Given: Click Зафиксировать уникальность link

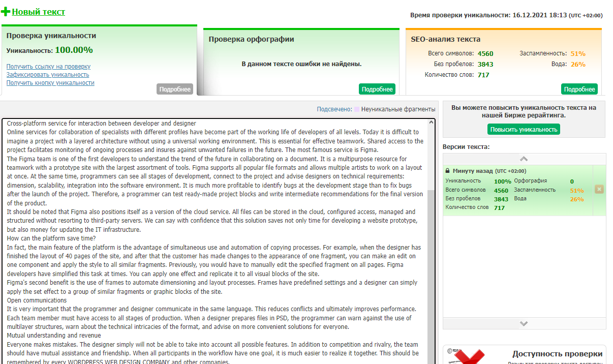Looking at the screenshot, I should tap(48, 75).
